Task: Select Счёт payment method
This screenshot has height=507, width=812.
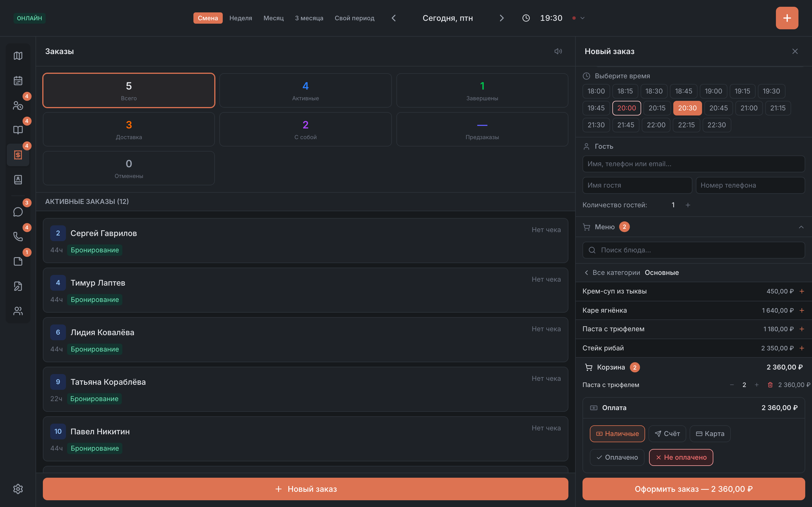Action: pos(667,433)
